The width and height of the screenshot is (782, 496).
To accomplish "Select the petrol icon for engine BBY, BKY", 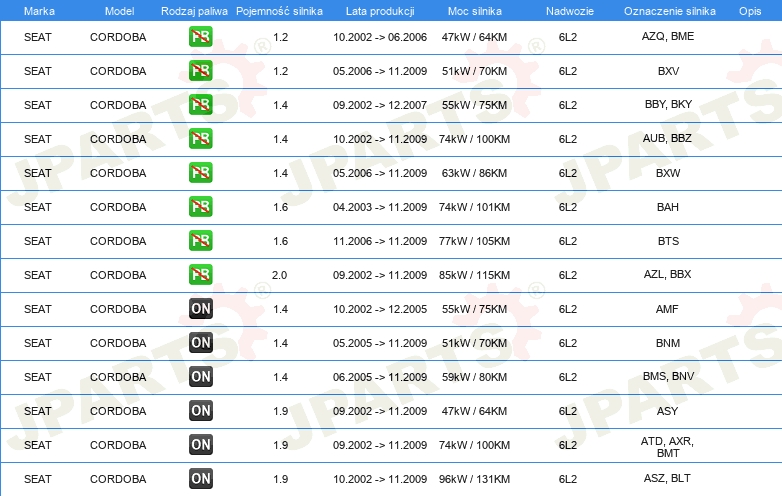I will 200,105.
